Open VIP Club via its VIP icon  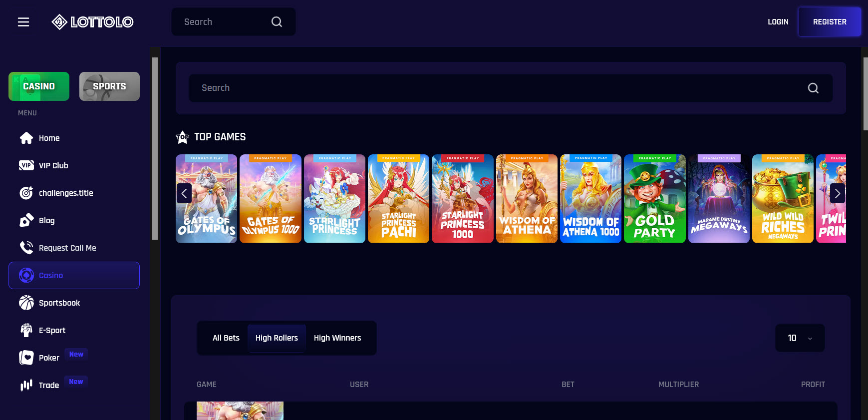[x=26, y=166]
